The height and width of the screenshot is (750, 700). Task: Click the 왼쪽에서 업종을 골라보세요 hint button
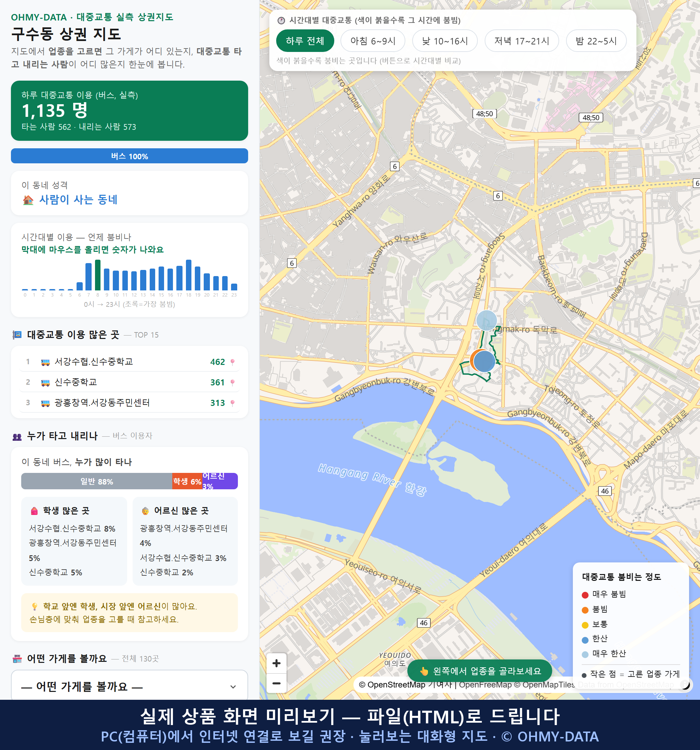click(480, 671)
